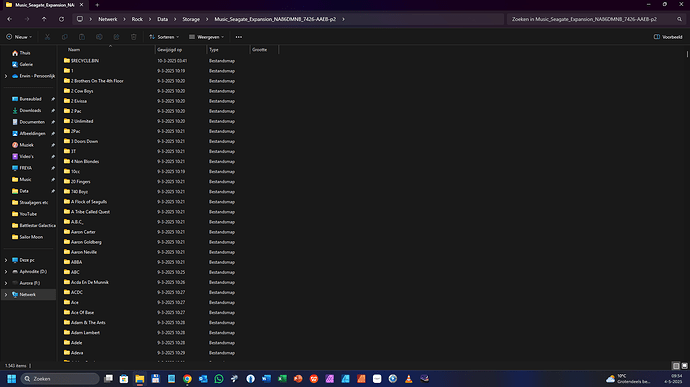The image size is (690, 387).
Task: Refresh the current folder view
Action: [62, 19]
